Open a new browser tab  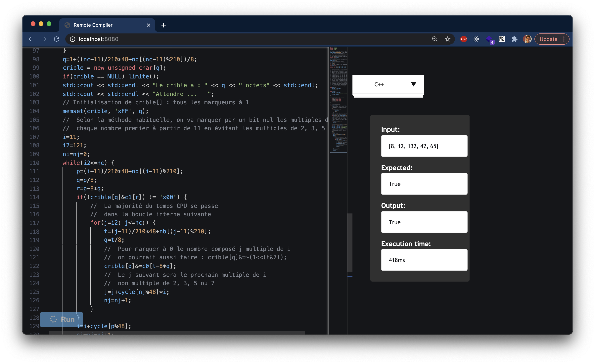(163, 25)
